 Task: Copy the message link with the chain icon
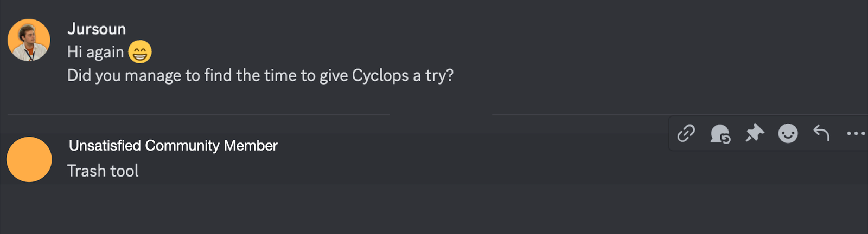[x=686, y=133]
